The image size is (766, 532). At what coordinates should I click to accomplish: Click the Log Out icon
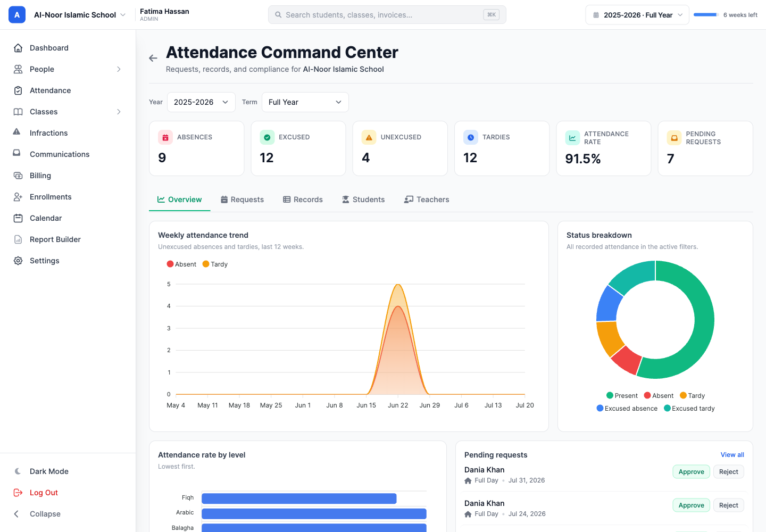18,493
